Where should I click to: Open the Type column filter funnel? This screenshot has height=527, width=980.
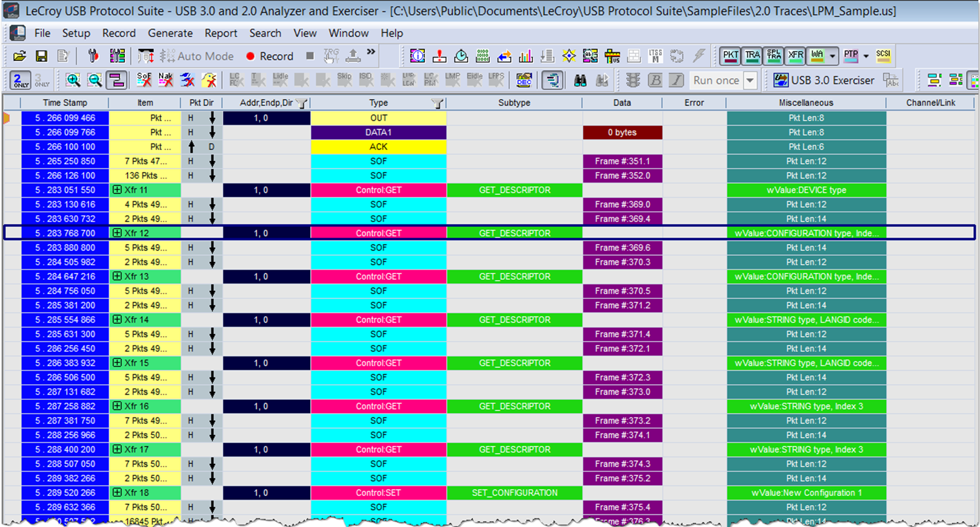(437, 103)
